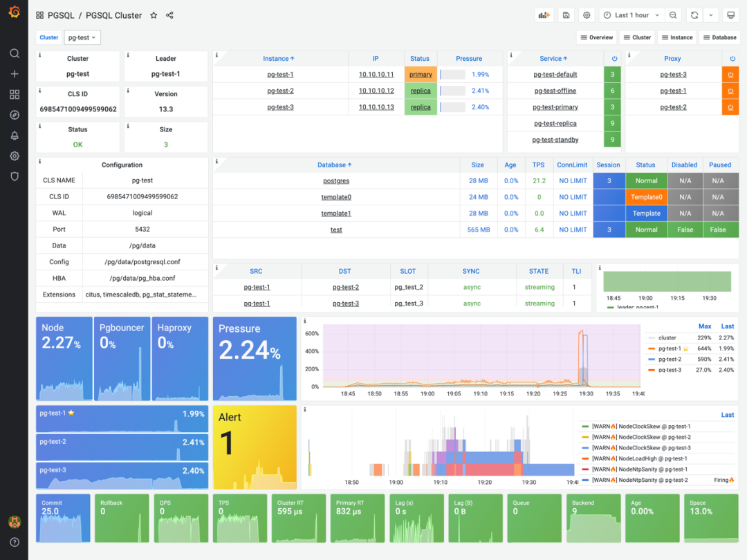
Task: Open the Database menu link
Action: coord(719,37)
